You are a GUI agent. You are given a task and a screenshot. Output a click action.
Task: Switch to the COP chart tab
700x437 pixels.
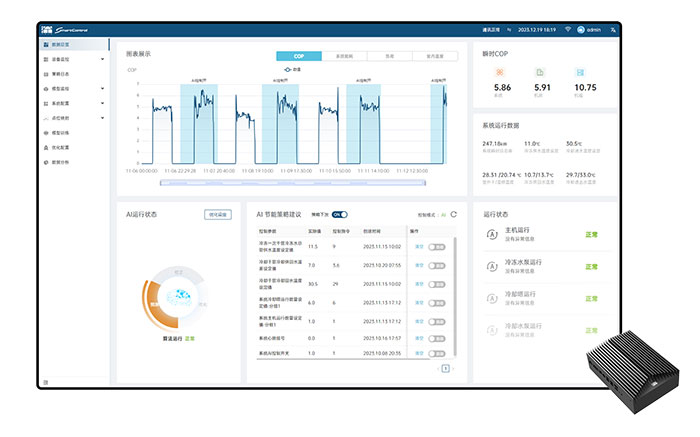click(299, 56)
